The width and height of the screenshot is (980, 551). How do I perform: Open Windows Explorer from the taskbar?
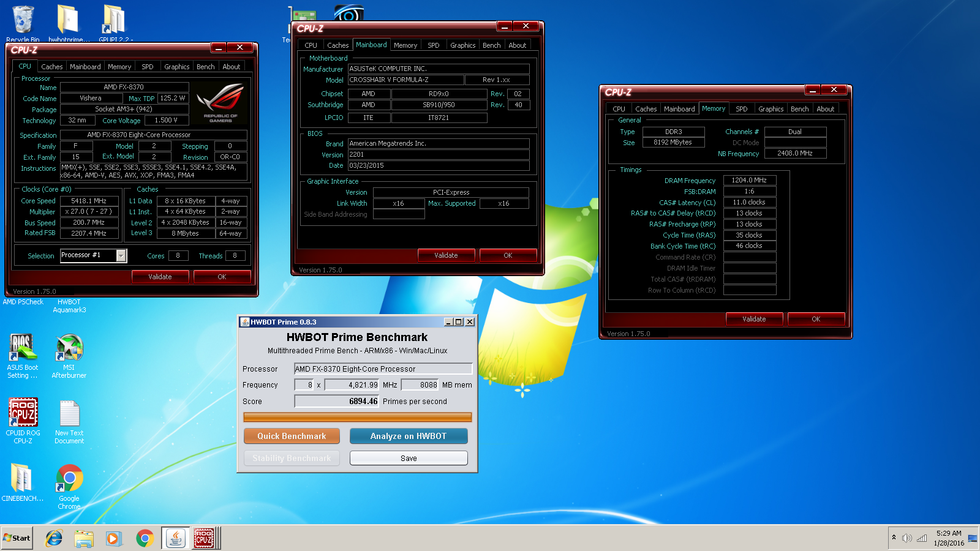(84, 538)
